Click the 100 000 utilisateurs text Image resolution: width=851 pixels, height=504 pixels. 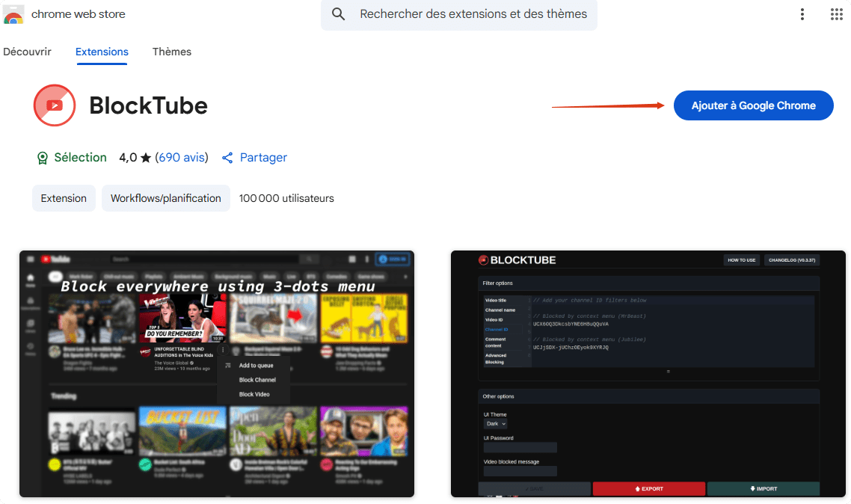[286, 198]
